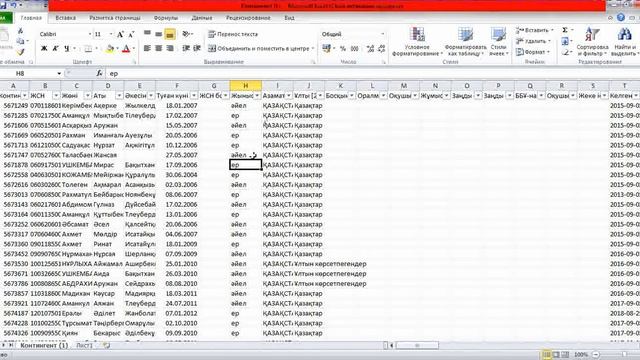Screen dimensions: 640x360
Task: Click the Clear eraser icon
Action: coord(565,52)
